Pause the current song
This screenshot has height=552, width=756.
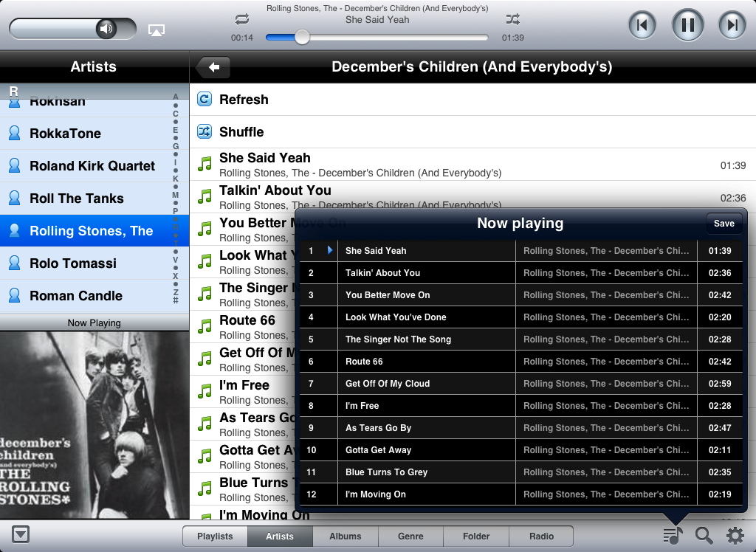coord(687,25)
